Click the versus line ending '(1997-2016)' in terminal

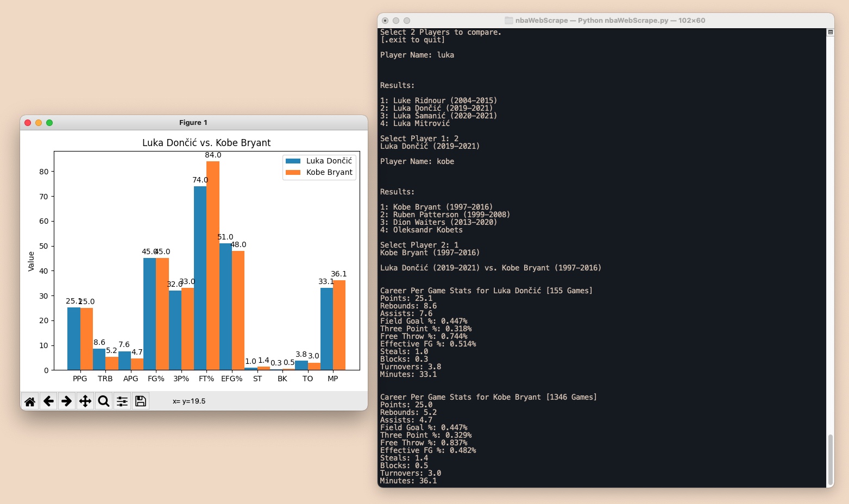pyautogui.click(x=491, y=268)
